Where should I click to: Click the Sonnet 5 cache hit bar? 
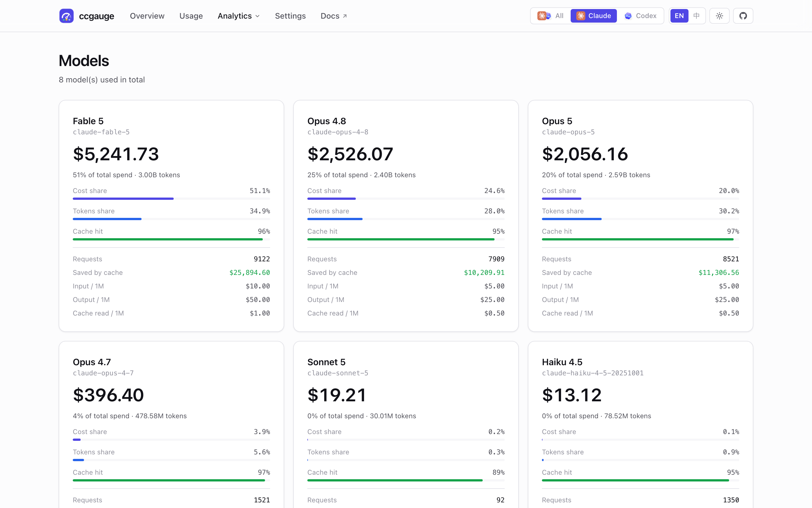coord(406,480)
